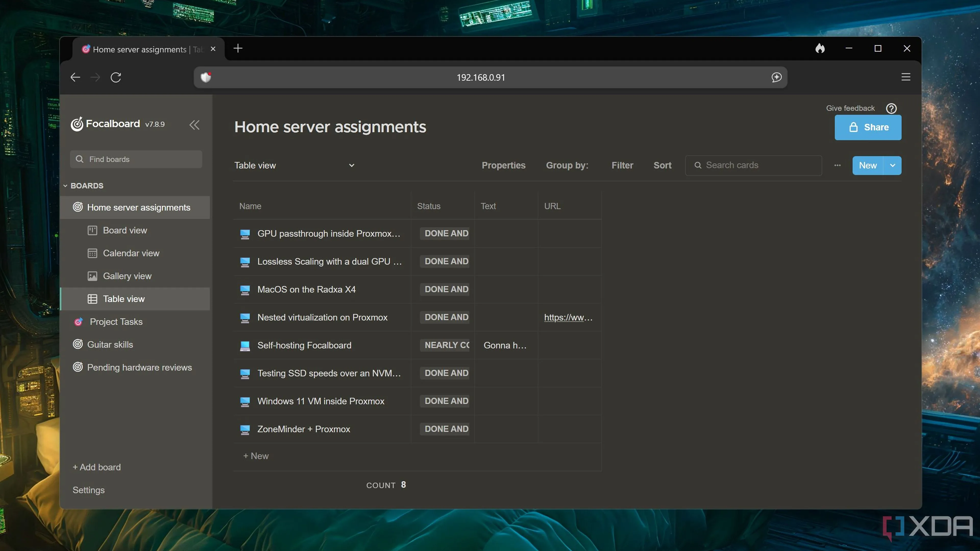Click the Lossless Scaling card computer icon

pos(245,262)
